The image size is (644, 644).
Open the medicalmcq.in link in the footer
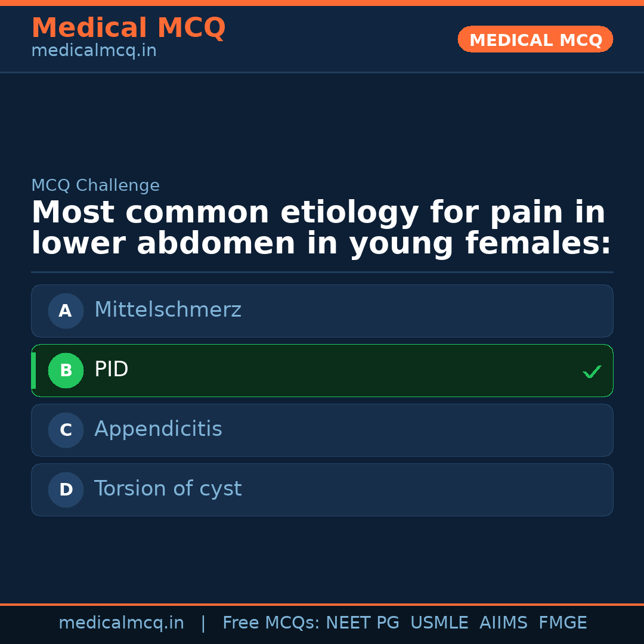121,623
